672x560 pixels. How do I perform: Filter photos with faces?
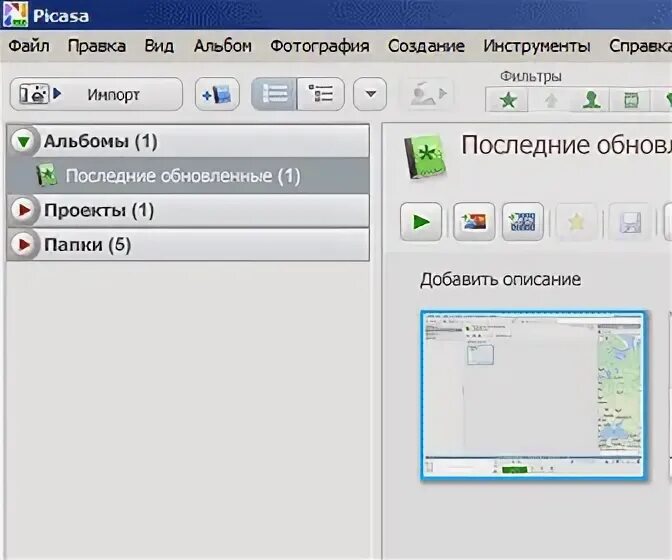[591, 100]
